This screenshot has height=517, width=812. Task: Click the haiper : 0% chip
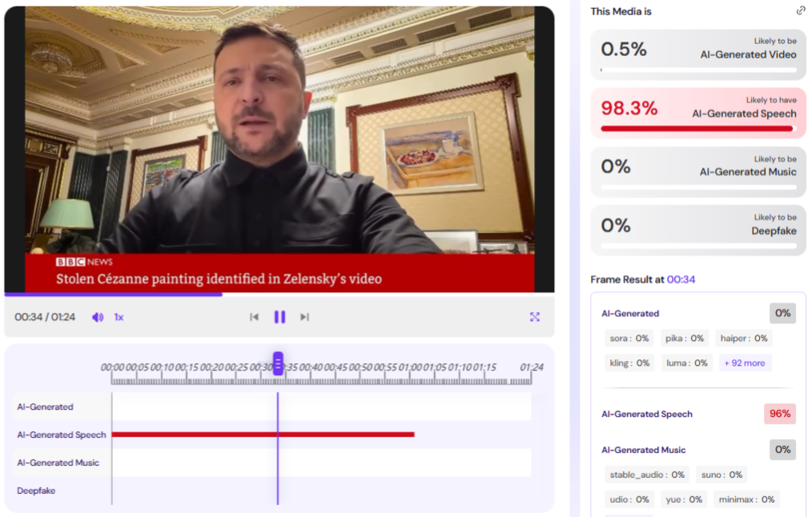point(744,338)
